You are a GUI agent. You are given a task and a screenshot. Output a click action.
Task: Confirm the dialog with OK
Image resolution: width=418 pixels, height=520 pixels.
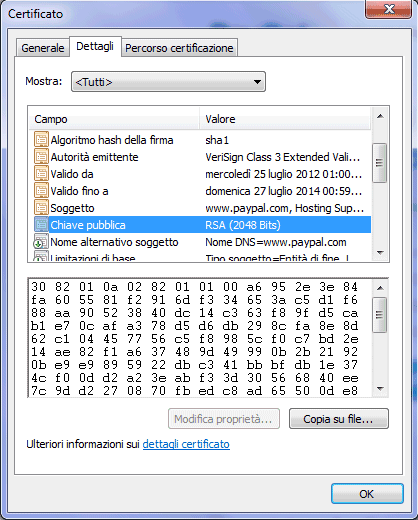[x=367, y=494]
